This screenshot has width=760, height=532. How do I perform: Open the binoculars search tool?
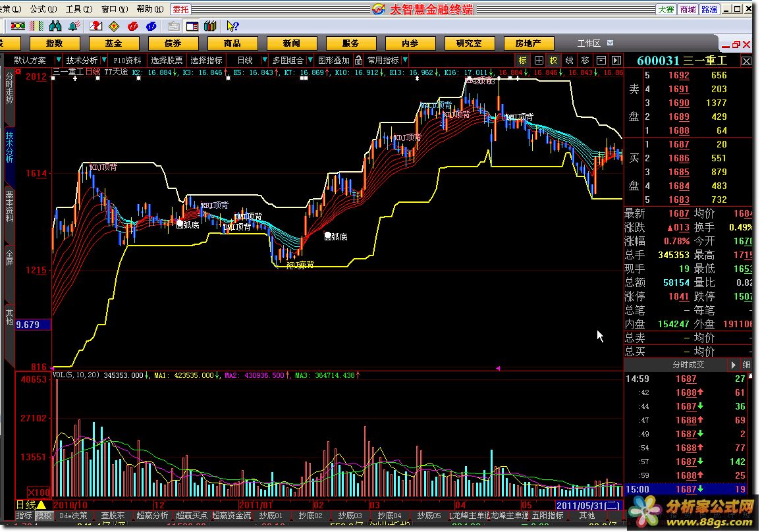coord(55,26)
